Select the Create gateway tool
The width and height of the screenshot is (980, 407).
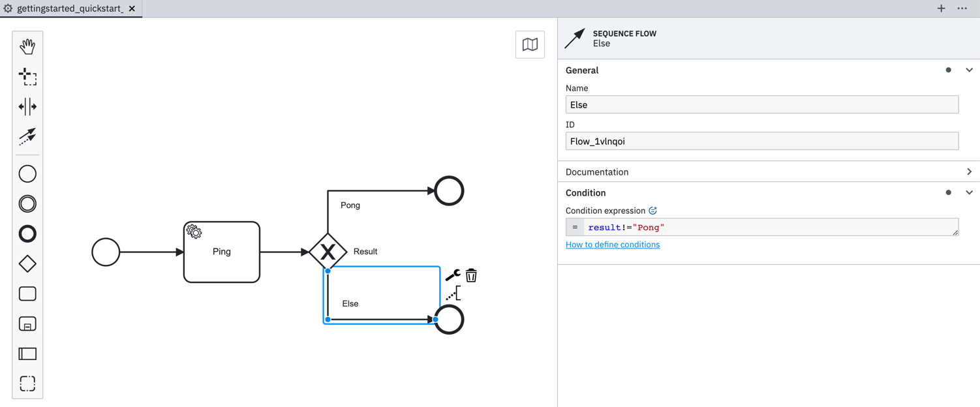click(27, 264)
